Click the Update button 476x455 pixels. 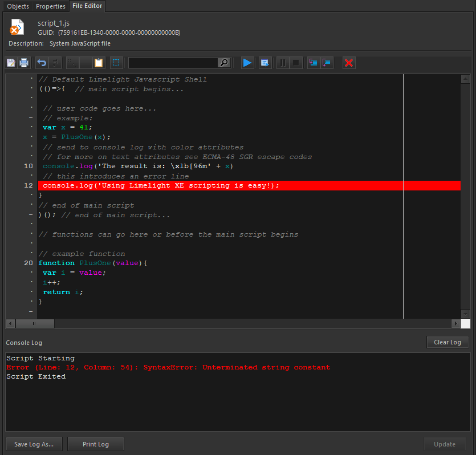(445, 444)
